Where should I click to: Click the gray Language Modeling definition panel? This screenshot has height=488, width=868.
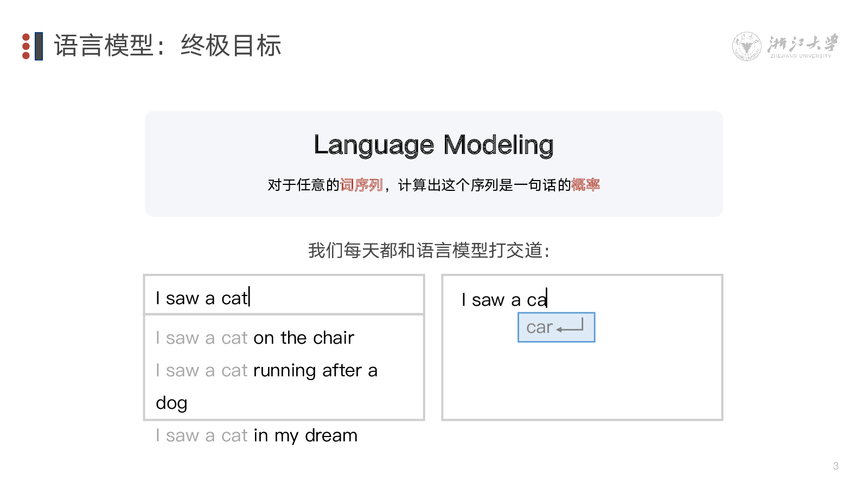coord(433,164)
